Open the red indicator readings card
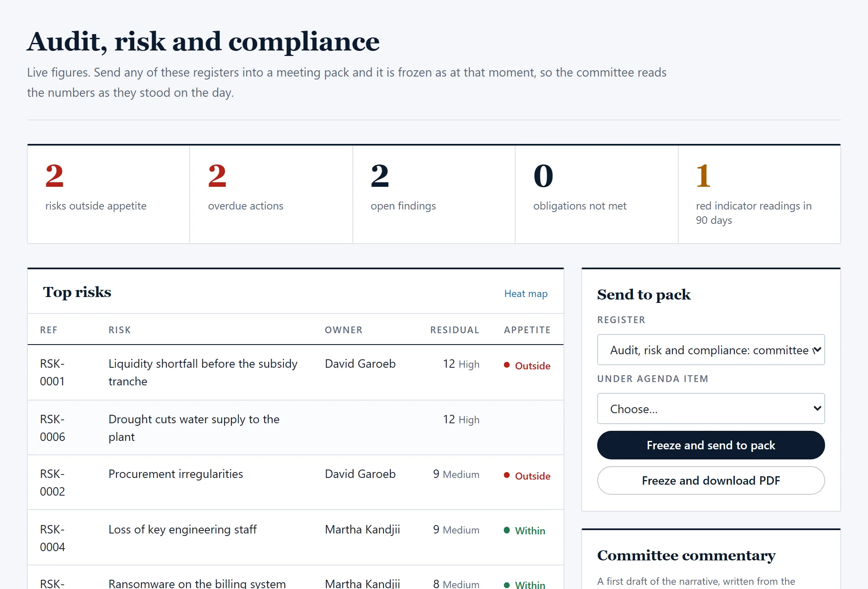Screen dimensions: 868x589 point(759,194)
